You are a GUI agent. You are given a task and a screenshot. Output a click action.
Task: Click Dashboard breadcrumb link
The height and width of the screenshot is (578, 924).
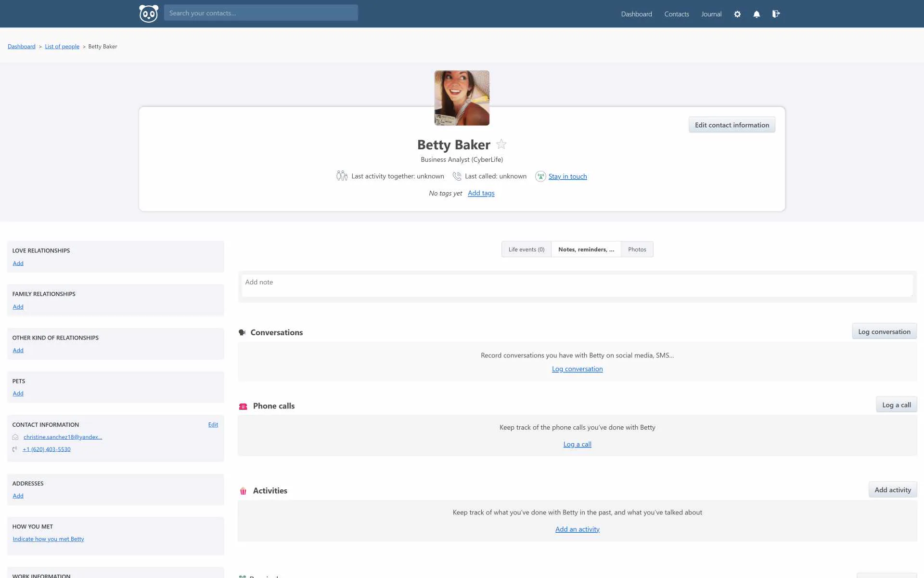coord(22,47)
